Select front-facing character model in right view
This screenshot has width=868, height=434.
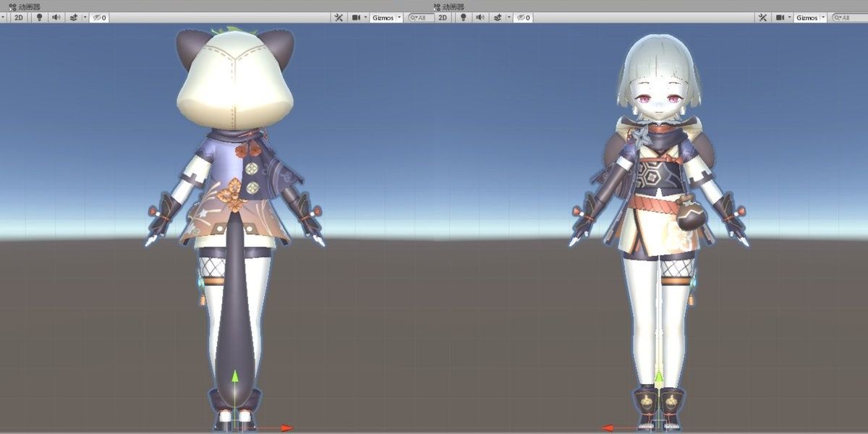[x=659, y=231]
